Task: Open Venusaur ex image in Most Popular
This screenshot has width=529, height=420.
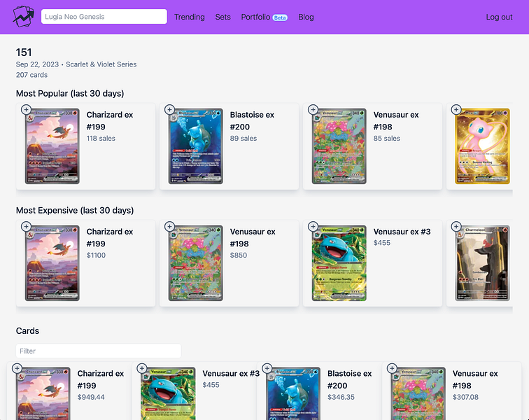Action: pyautogui.click(x=339, y=146)
